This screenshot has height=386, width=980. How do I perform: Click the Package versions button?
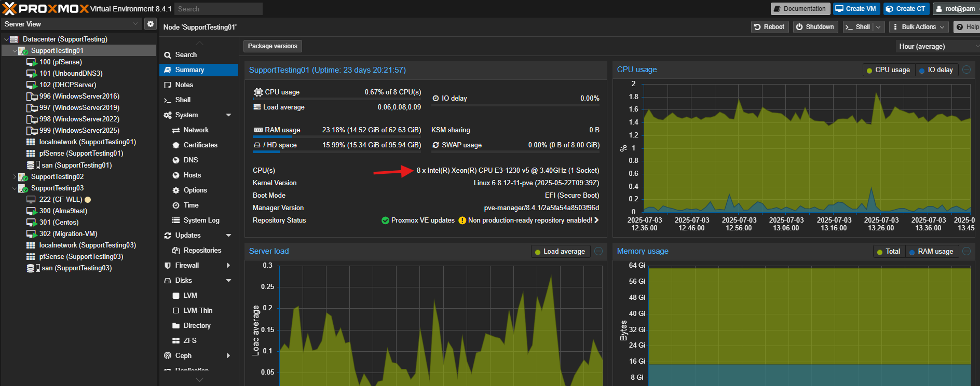click(x=273, y=46)
